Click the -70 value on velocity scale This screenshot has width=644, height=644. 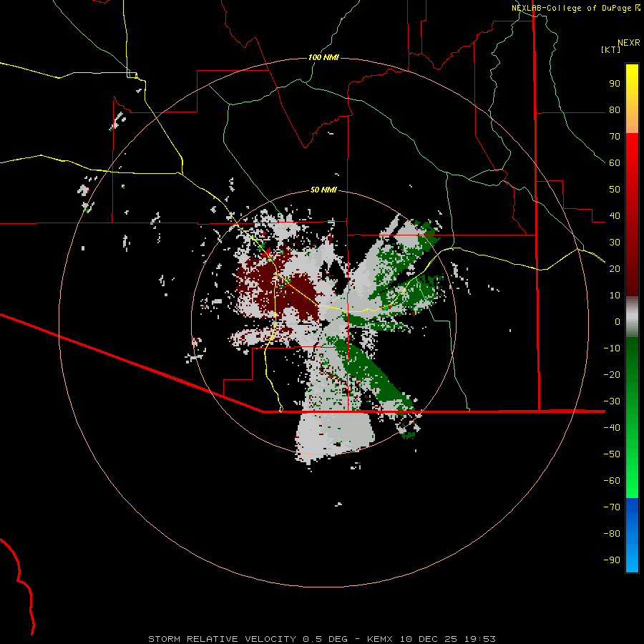click(612, 507)
